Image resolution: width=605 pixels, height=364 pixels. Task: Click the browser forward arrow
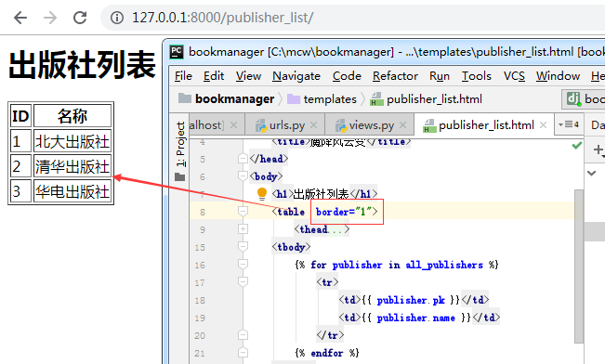[x=50, y=18]
